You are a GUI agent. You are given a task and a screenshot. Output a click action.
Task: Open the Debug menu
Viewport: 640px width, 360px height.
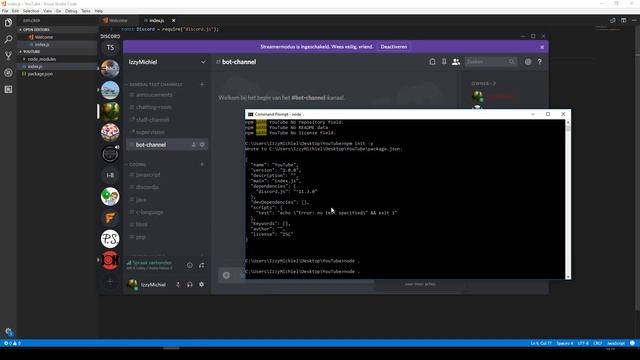(x=71, y=11)
